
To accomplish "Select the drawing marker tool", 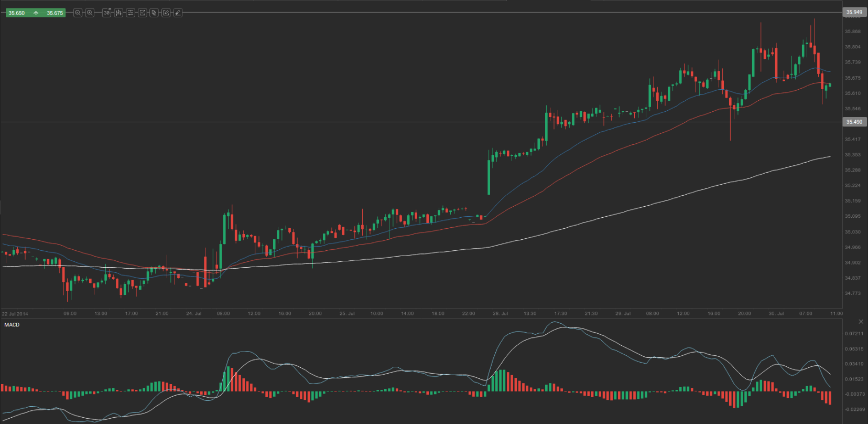I will coord(178,13).
